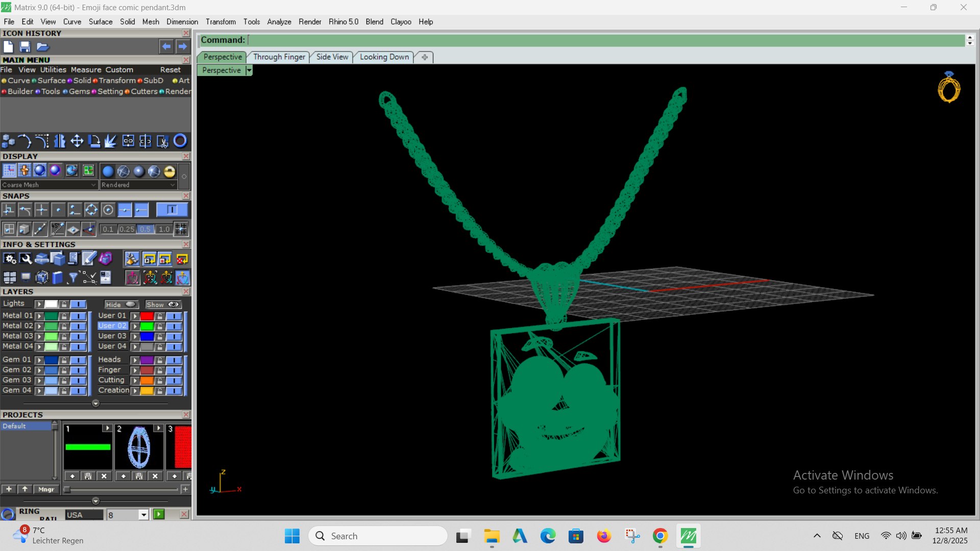Click the wireframe sphere display mode icon
Screen dimensions: 980x551
tap(124, 171)
